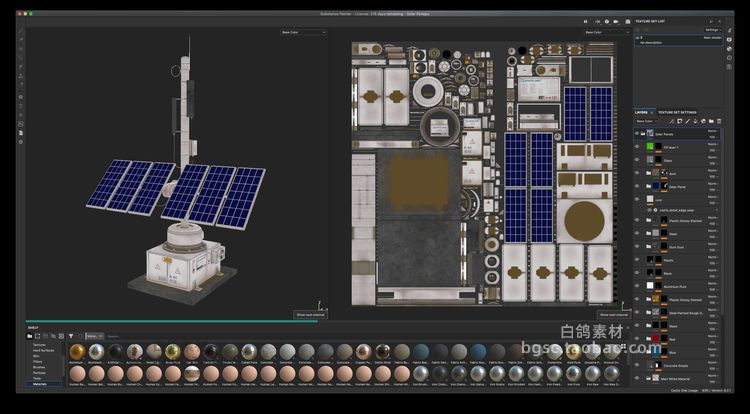Image resolution: width=750 pixels, height=414 pixels.
Task: Open the Base Color channel dropdown in Layers
Action: [x=647, y=121]
